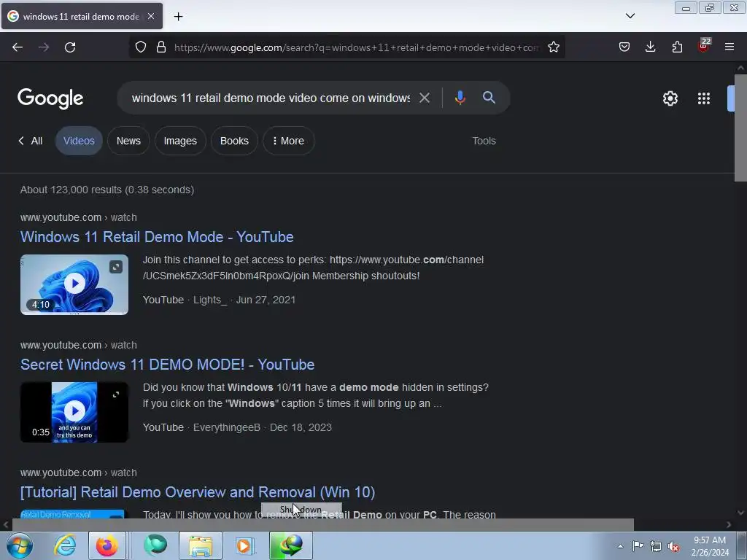
Task: Play the 4:10 Windows 11 video thumbnail
Action: point(74,284)
